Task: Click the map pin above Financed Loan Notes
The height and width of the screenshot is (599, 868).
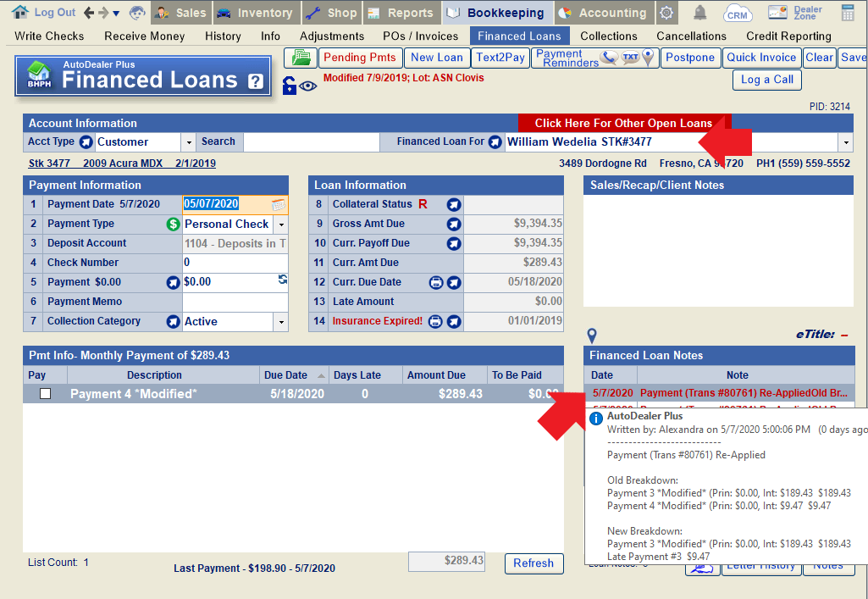Action: (592, 336)
